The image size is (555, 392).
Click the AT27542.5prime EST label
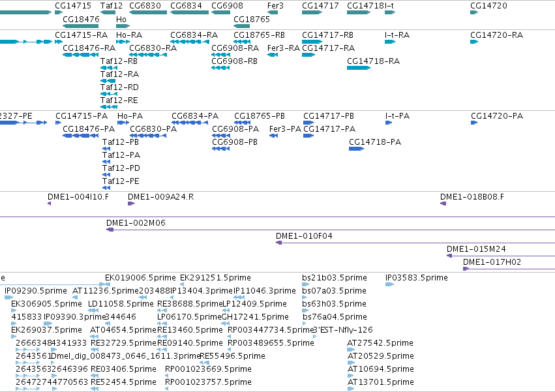380,343
